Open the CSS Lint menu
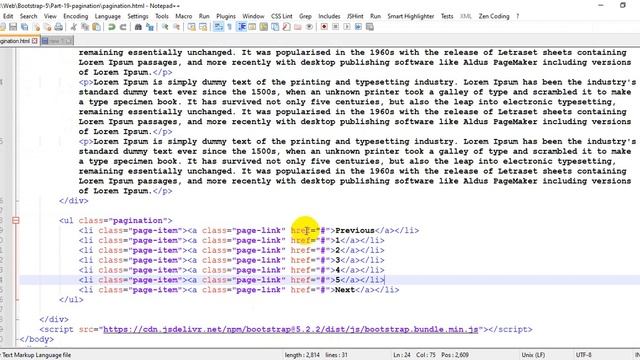Image resolution: width=640 pixels, height=360 pixels. [x=282, y=16]
